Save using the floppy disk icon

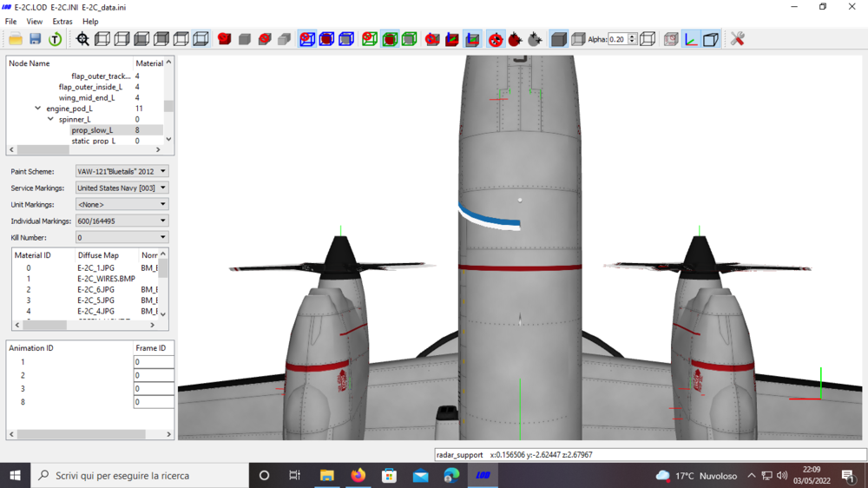(36, 39)
